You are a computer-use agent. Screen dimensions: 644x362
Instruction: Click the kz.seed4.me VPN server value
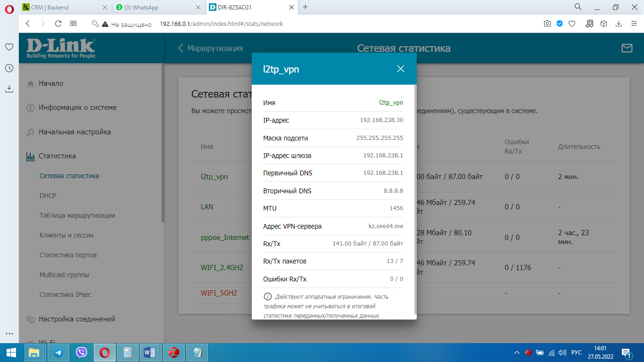[386, 226]
